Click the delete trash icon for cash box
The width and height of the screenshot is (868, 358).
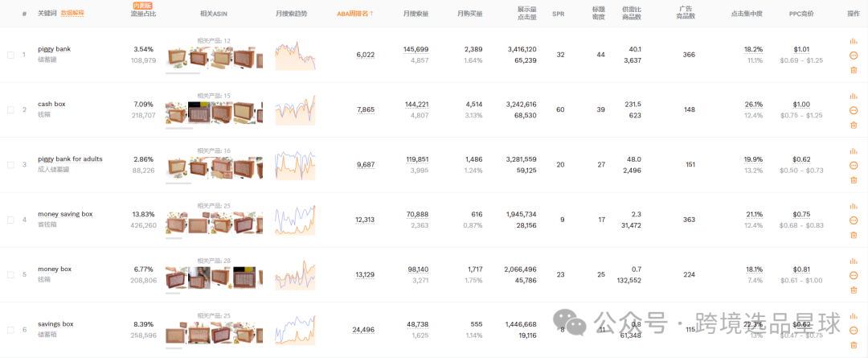(x=854, y=125)
